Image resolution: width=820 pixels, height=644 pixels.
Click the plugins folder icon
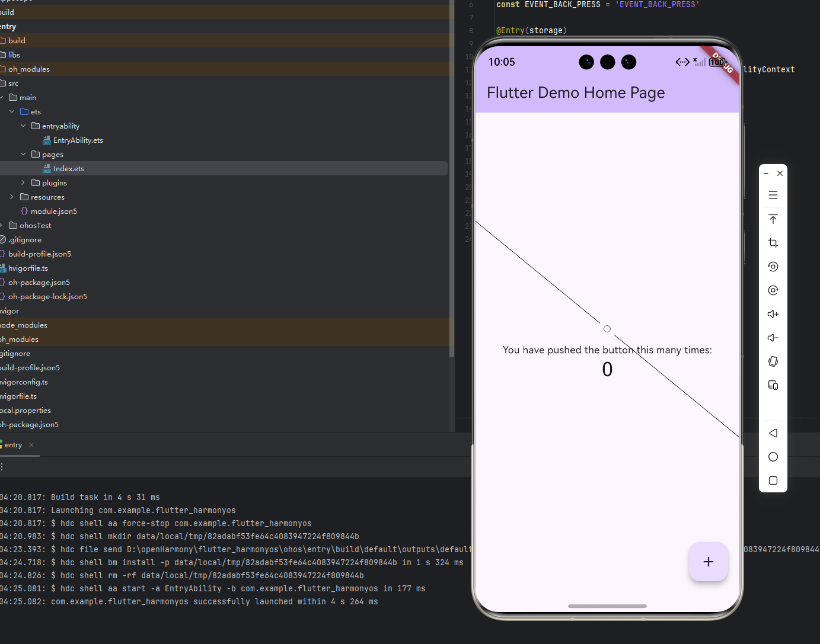(x=36, y=182)
